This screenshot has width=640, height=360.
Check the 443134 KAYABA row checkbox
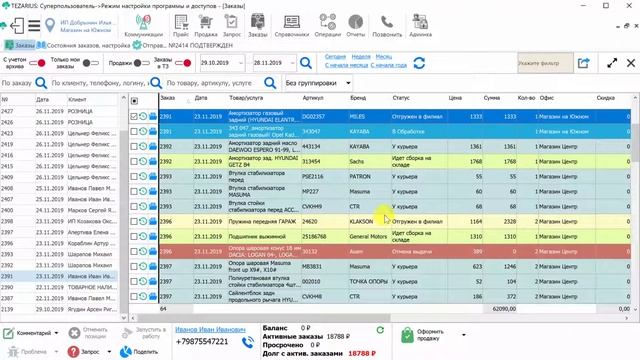[134, 147]
